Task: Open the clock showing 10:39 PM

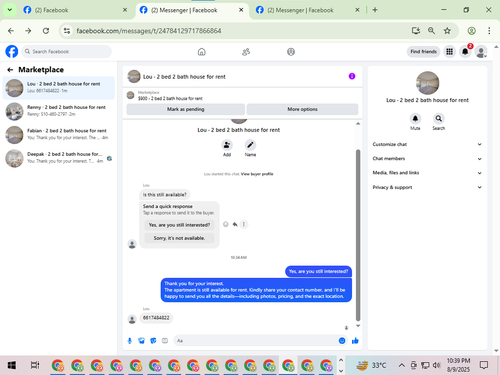Action: (458, 365)
